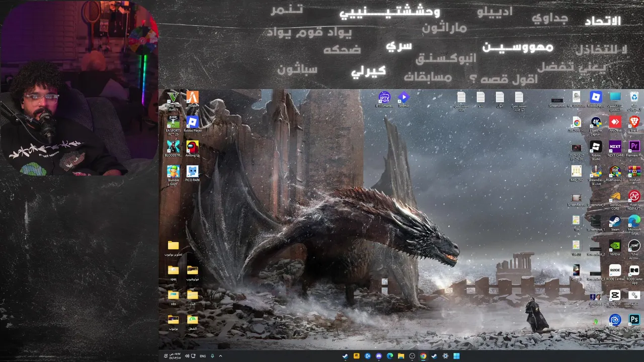Click the Chrome icon in the taskbar
The height and width of the screenshot is (362, 644).
coord(423,356)
